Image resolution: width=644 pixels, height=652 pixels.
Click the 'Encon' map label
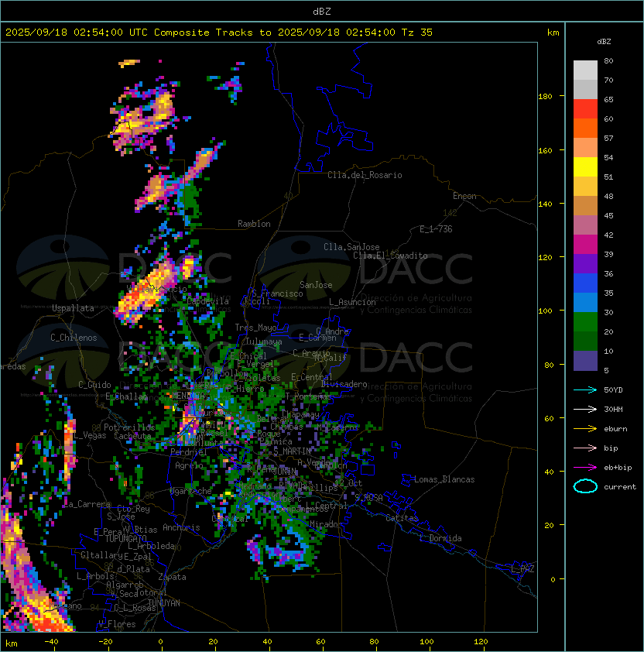pyautogui.click(x=464, y=196)
